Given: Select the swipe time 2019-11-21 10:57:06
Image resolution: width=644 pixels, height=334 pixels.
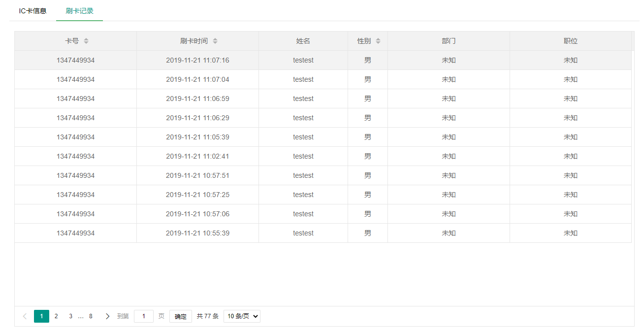Looking at the screenshot, I should [x=197, y=214].
